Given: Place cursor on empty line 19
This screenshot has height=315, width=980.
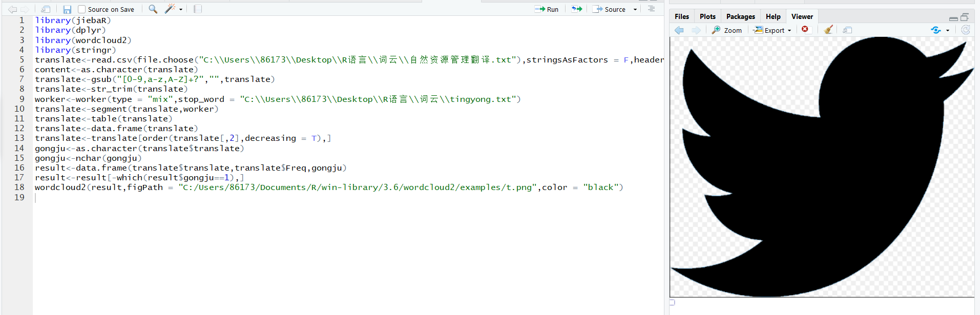Looking at the screenshot, I should [348, 198].
